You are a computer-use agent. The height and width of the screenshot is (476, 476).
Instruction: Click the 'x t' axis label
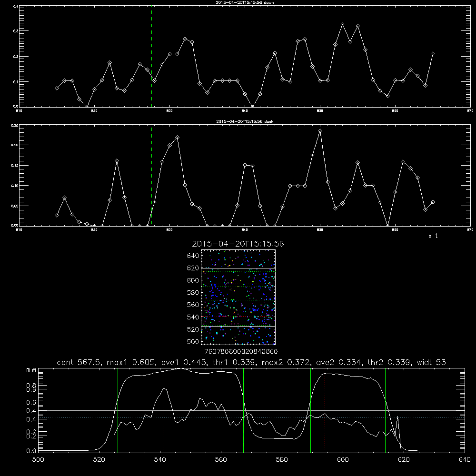(433, 236)
